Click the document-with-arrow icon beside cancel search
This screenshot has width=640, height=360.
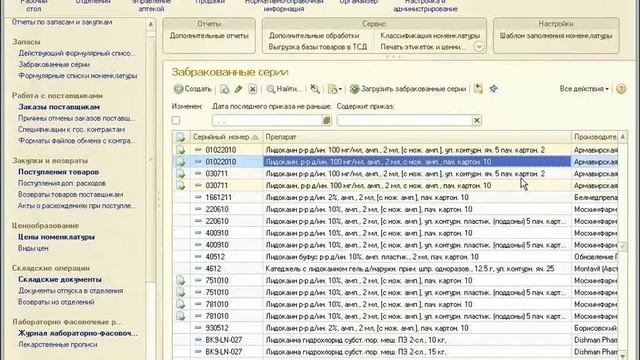(x=335, y=89)
